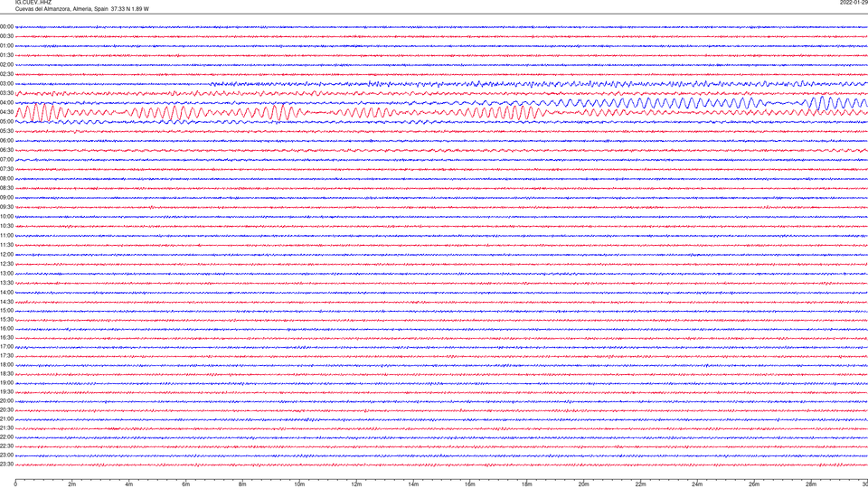
Task: Click the 00:00 time row label
Action: [6, 26]
